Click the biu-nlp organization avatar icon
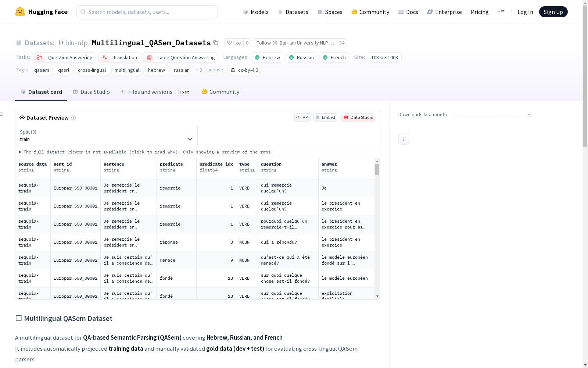 click(x=61, y=43)
